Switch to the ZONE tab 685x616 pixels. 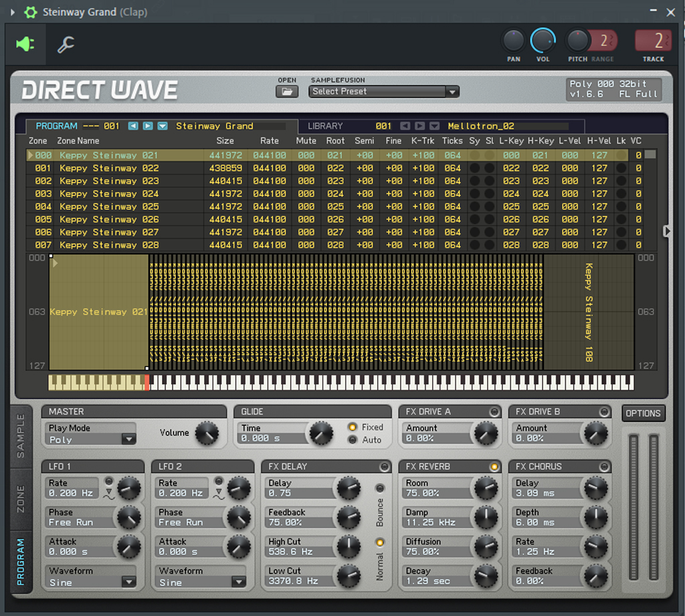pos(20,499)
